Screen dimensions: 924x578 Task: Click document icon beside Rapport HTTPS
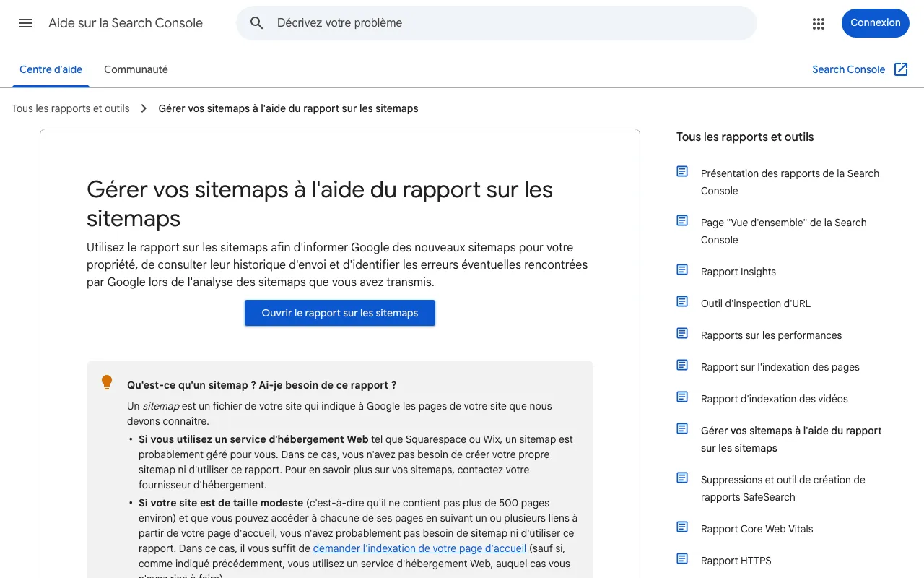[x=682, y=558]
